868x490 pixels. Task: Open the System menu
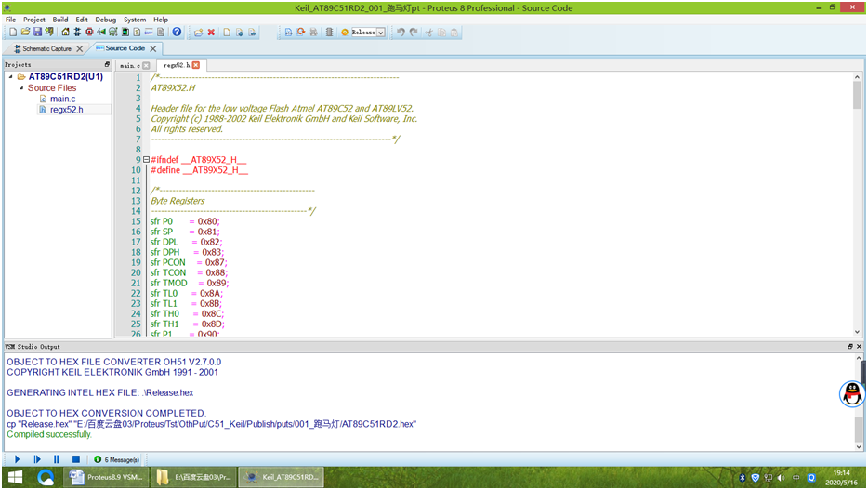coord(135,20)
